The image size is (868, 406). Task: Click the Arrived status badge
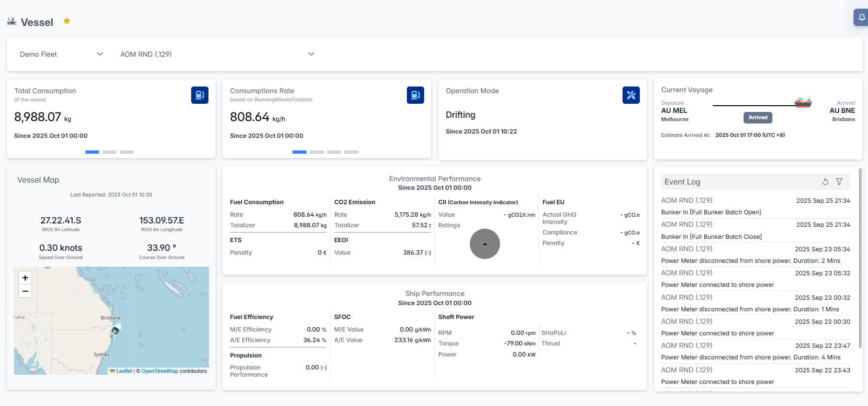[758, 117]
